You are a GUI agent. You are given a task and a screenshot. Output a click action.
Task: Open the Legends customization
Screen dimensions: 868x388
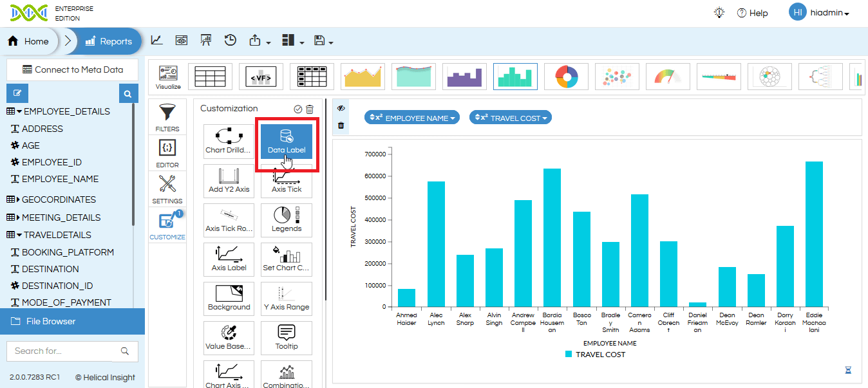click(x=287, y=220)
